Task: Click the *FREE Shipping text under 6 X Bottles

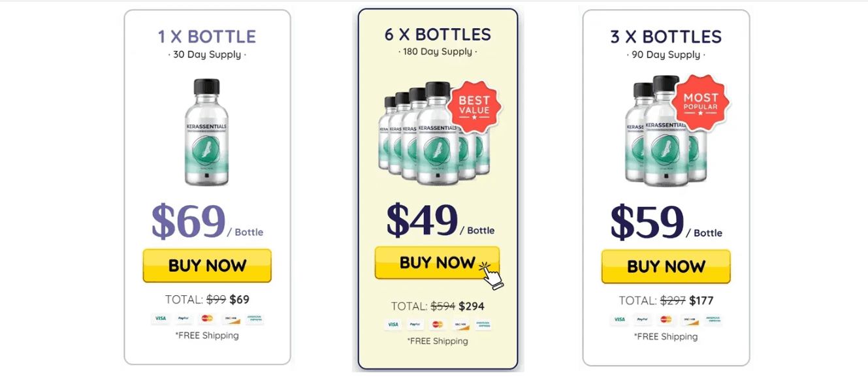Action: (436, 341)
